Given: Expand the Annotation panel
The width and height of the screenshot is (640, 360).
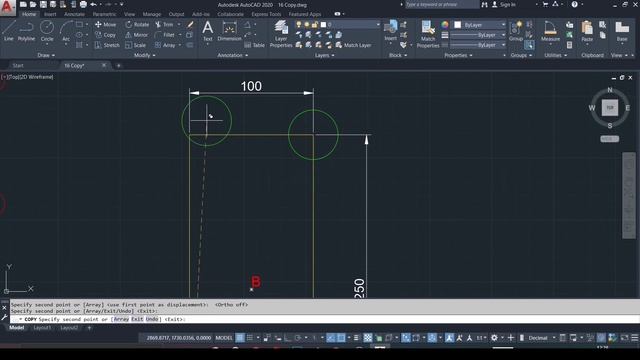Looking at the screenshot, I should point(233,55).
